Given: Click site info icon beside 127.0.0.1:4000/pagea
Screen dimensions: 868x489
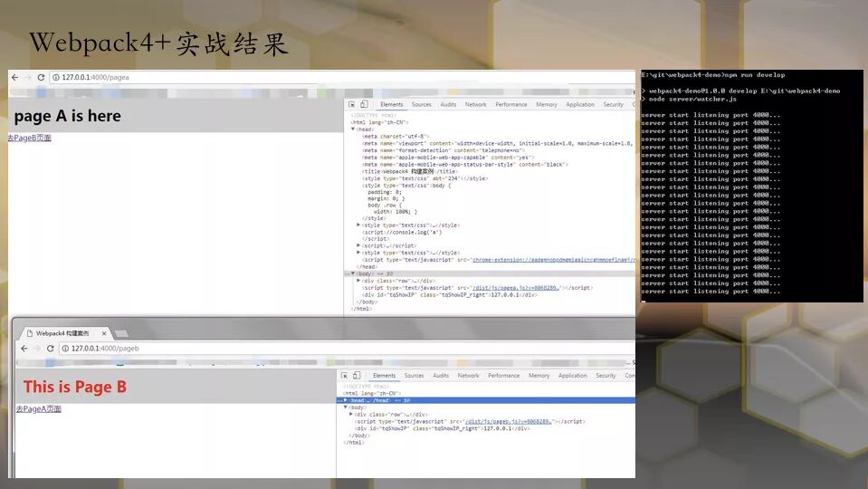Looking at the screenshot, I should 56,78.
